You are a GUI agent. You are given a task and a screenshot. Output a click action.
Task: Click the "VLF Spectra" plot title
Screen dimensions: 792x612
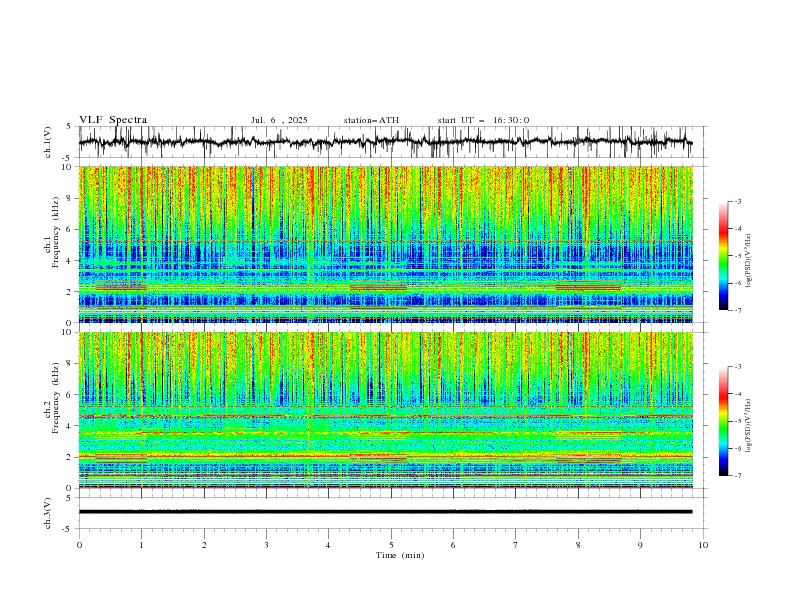113,120
